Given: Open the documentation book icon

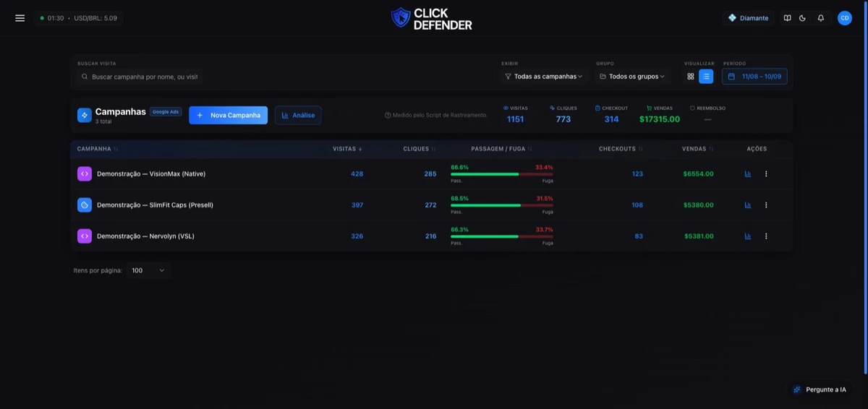Looking at the screenshot, I should click(x=788, y=18).
